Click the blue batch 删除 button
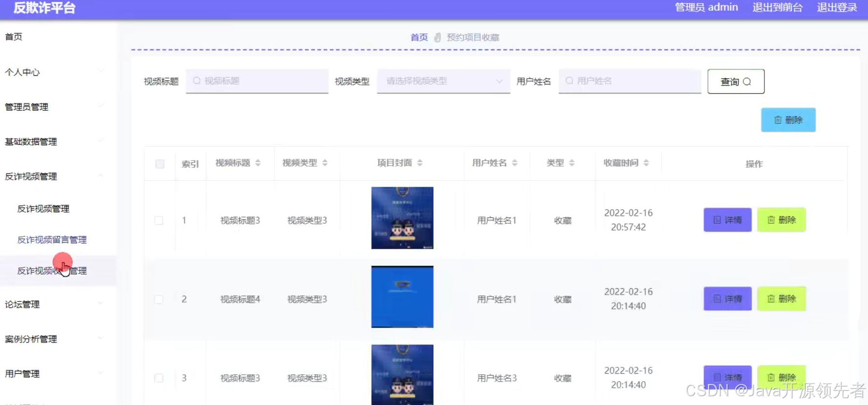868x405 pixels. pos(788,120)
